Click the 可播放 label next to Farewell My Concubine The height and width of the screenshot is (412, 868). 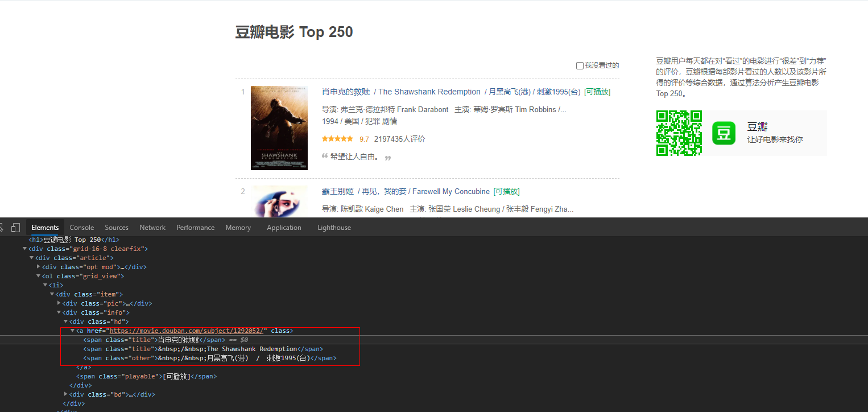tap(506, 192)
